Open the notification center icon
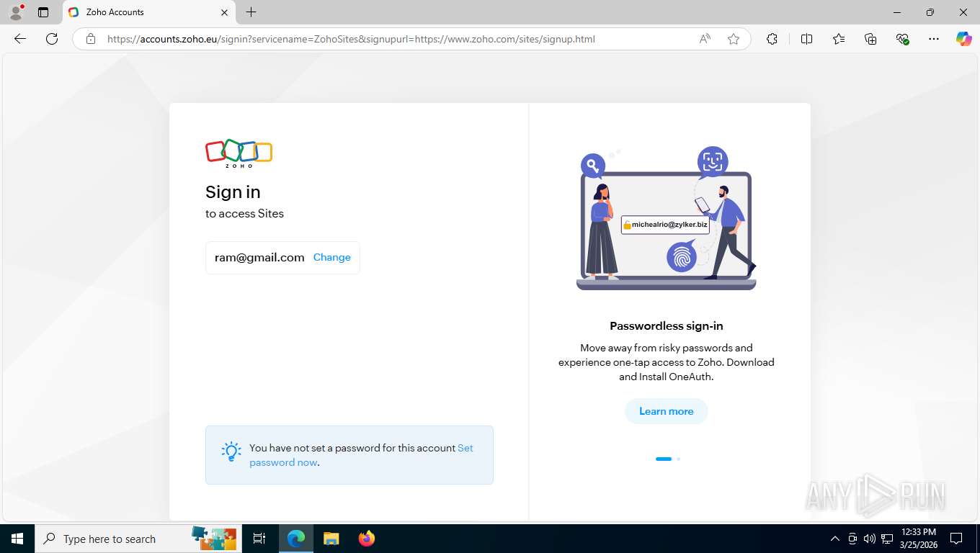The image size is (980, 553). pos(956,539)
